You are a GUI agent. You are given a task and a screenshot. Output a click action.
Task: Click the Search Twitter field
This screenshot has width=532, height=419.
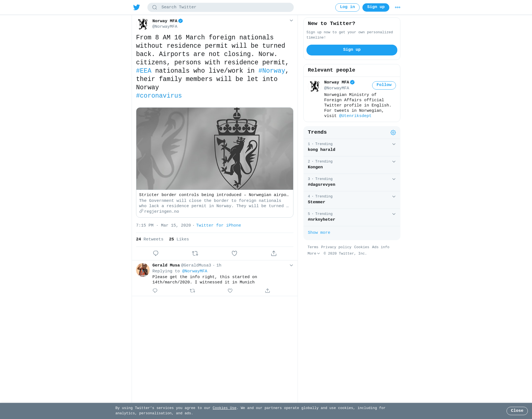(221, 7)
